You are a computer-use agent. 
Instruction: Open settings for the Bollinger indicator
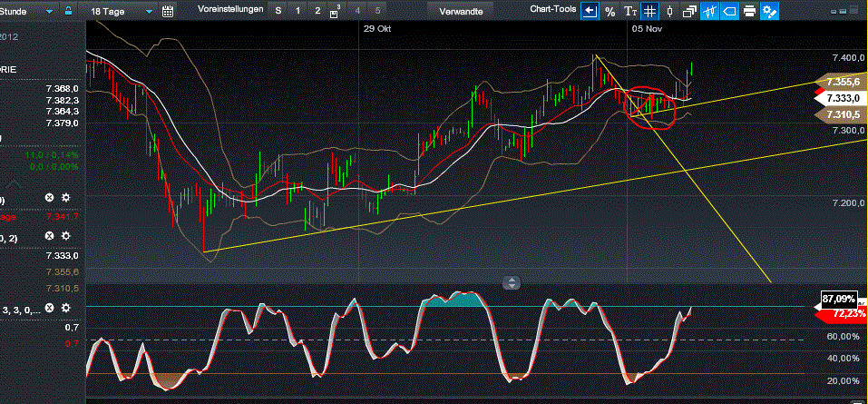[x=65, y=237]
